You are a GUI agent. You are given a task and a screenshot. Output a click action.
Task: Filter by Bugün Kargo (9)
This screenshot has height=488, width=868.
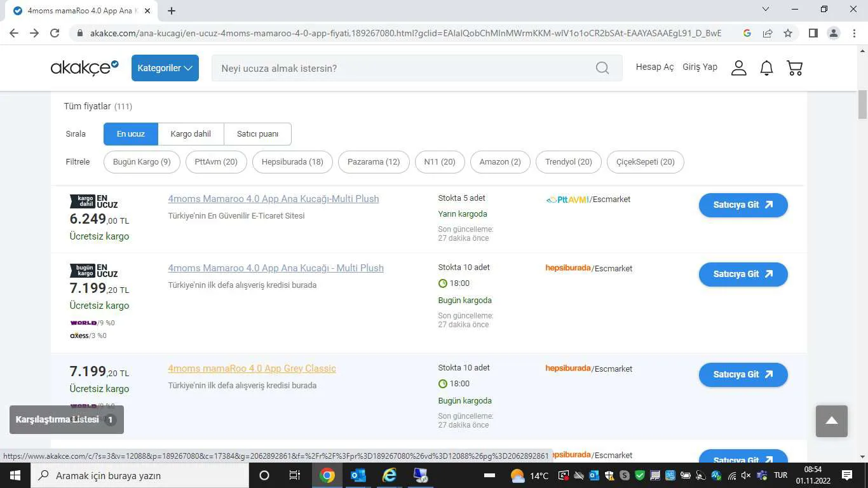tap(142, 162)
